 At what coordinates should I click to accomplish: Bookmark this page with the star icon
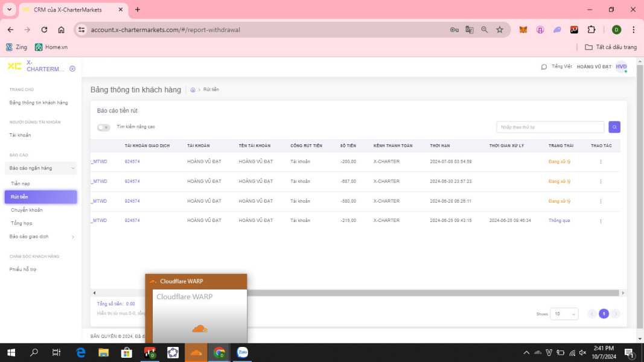(x=500, y=30)
